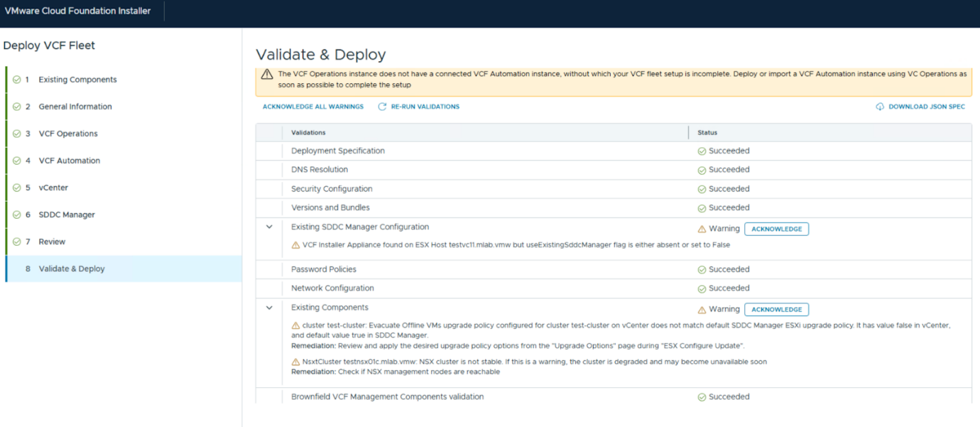Click the re-run validations refresh icon
The height and width of the screenshot is (427, 980).
tap(382, 107)
